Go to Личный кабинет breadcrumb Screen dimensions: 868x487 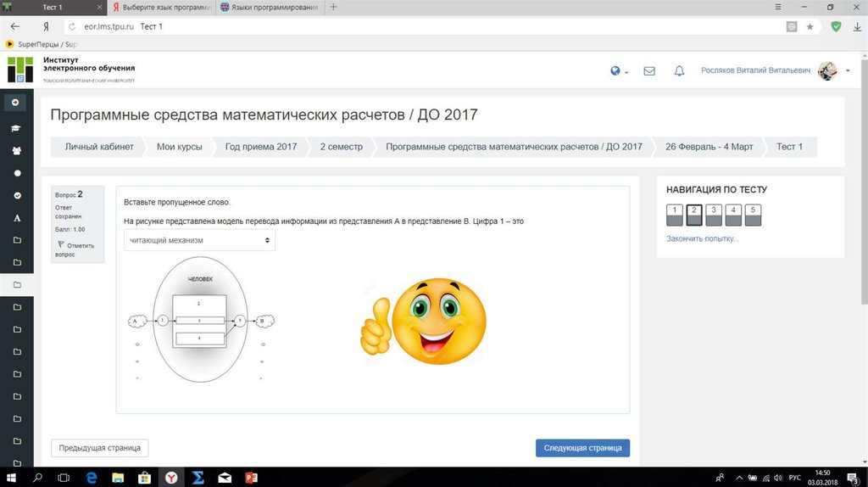[99, 147]
